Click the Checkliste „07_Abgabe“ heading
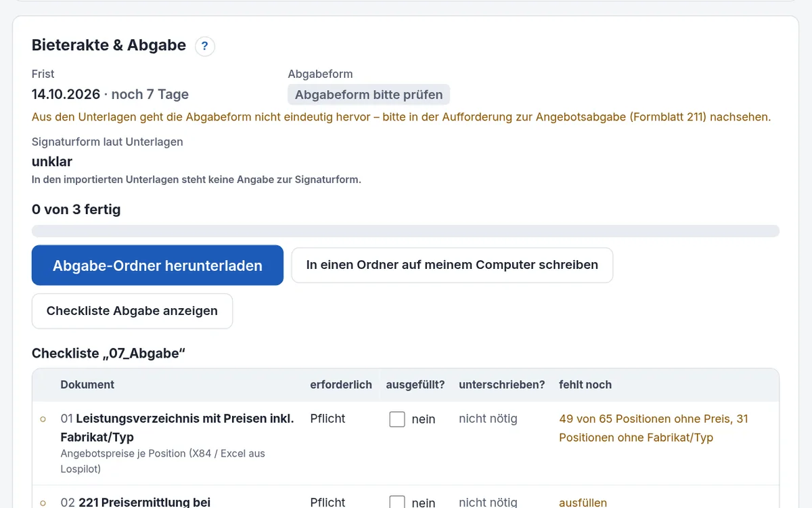 point(108,354)
